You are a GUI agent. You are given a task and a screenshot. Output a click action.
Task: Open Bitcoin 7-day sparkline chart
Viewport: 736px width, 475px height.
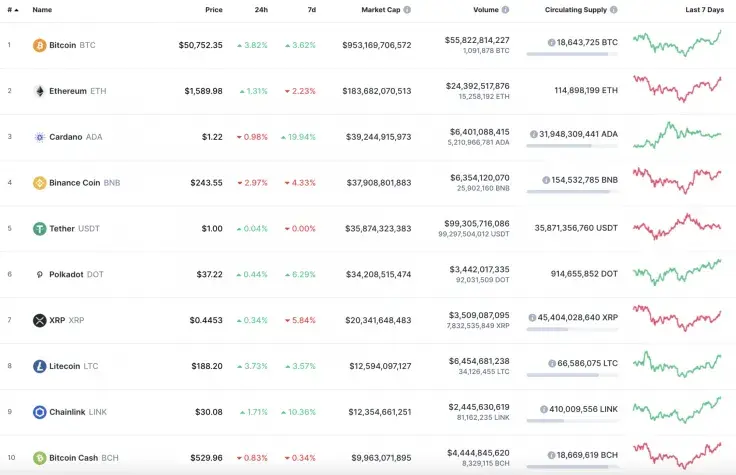[677, 44]
